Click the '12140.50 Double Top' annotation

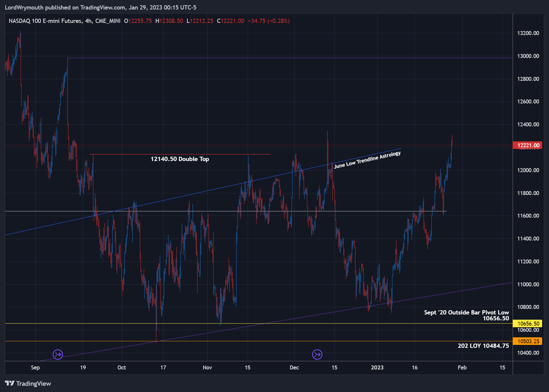180,159
